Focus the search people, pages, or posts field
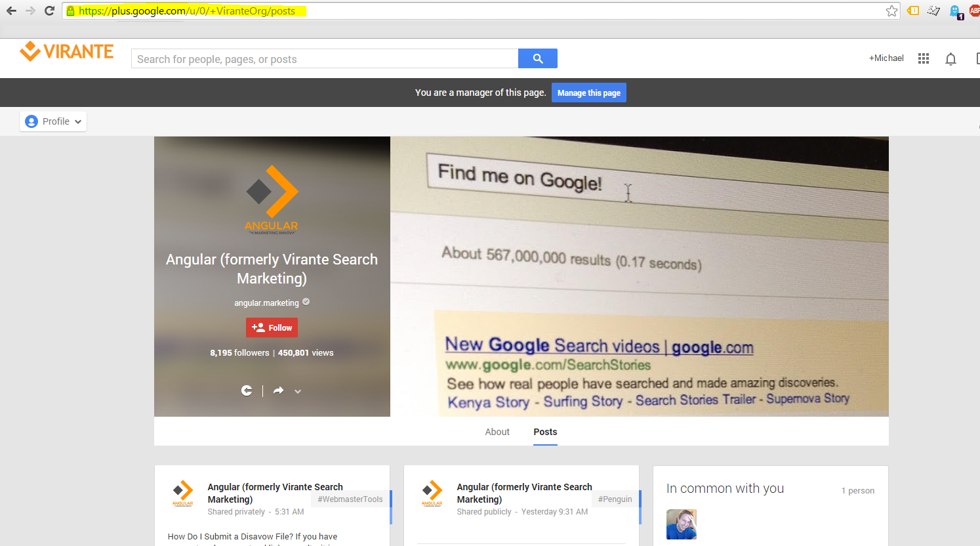This screenshot has height=546, width=980. [325, 58]
